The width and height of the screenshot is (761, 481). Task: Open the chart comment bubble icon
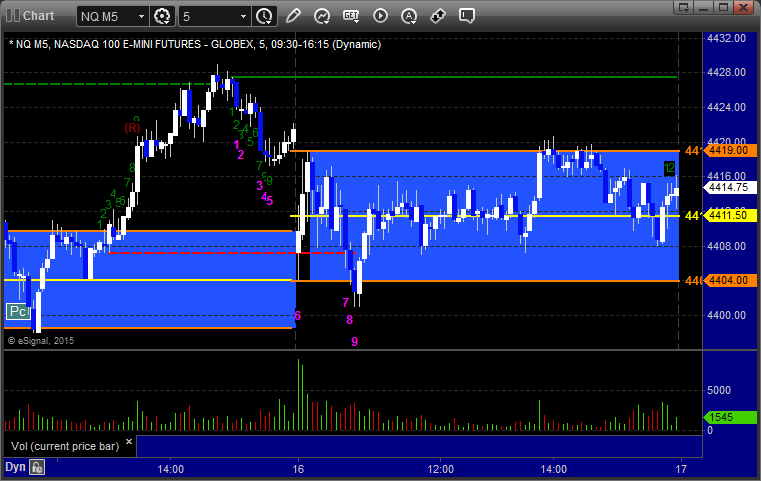tap(466, 16)
